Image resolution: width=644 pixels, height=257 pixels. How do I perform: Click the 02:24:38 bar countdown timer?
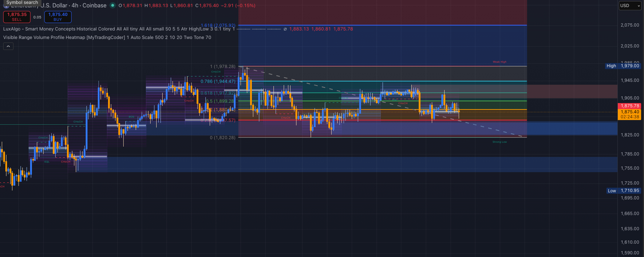(630, 117)
